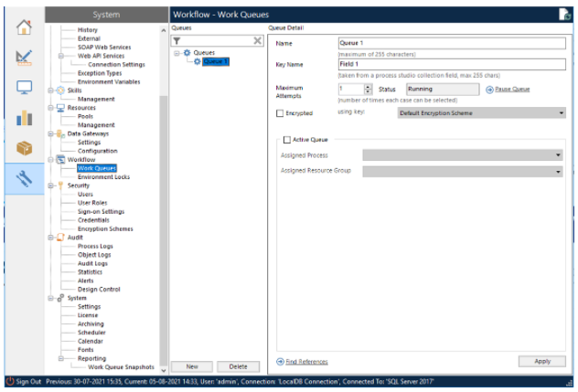Tick the Active Queue checkbox
Viewport: 578px width, 392px height.
(287, 140)
